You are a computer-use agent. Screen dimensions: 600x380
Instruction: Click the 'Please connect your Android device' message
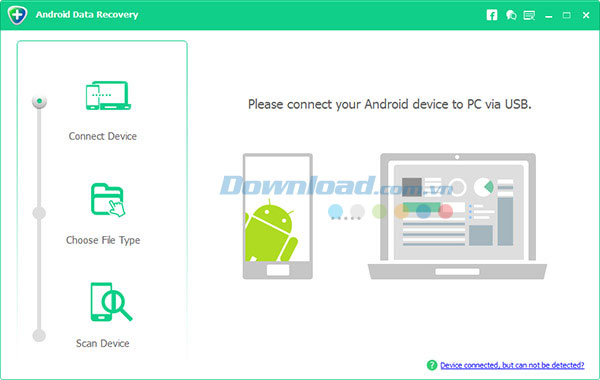390,104
